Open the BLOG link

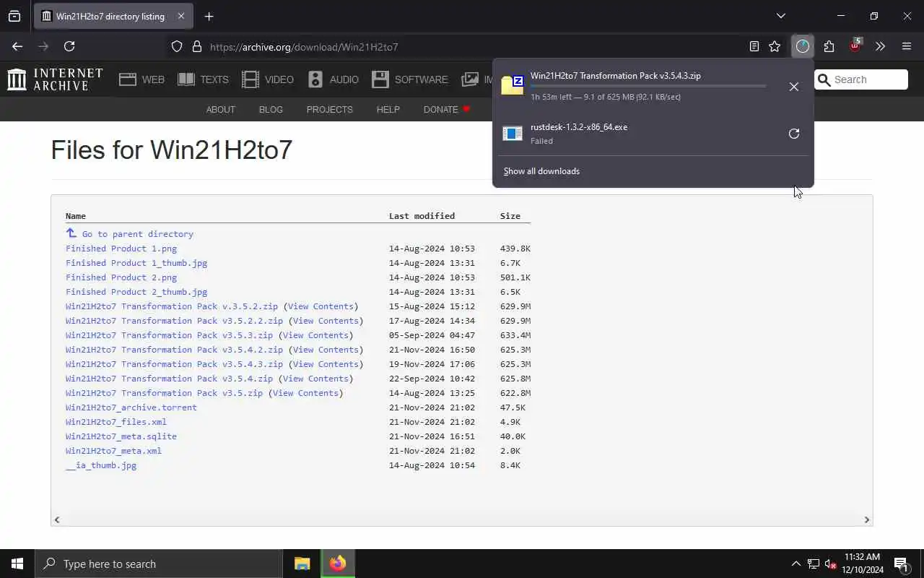(x=271, y=109)
